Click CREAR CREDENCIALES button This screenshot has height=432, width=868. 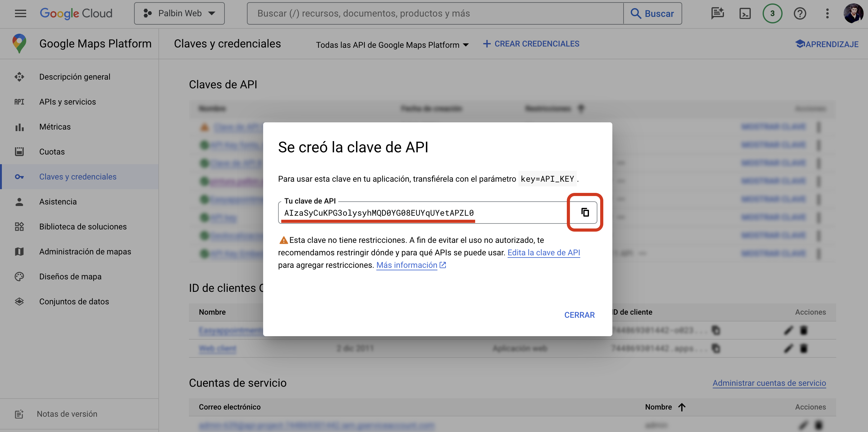pos(531,44)
